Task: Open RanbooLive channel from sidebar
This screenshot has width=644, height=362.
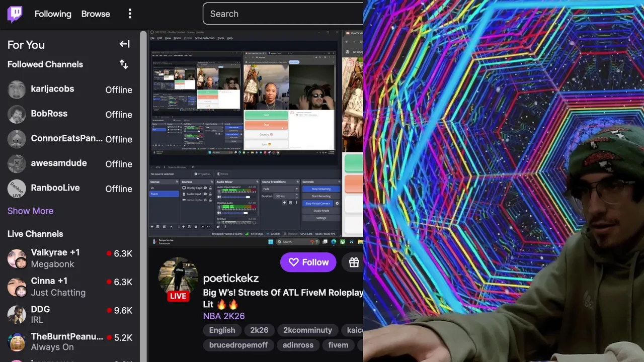Action: tap(70, 189)
